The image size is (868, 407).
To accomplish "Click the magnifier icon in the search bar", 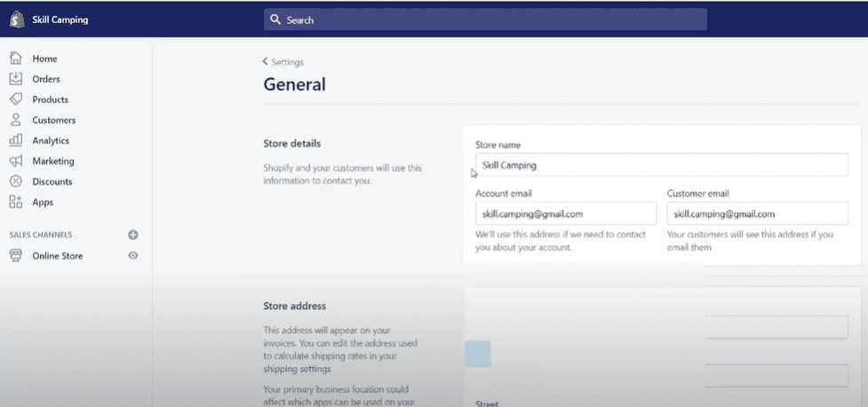I will (275, 20).
